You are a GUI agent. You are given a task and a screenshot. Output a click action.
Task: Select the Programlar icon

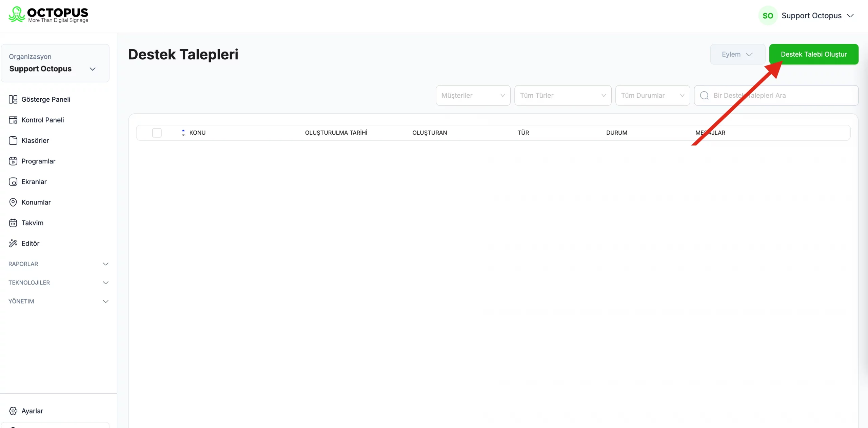pos(13,161)
